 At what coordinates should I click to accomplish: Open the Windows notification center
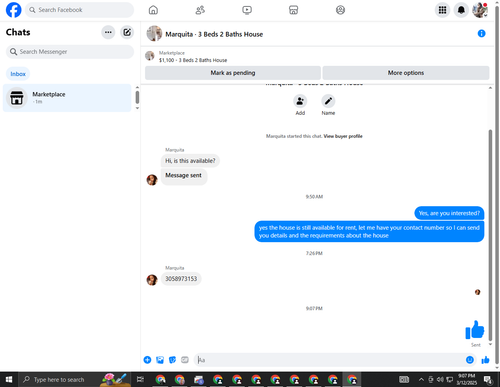pos(488,379)
